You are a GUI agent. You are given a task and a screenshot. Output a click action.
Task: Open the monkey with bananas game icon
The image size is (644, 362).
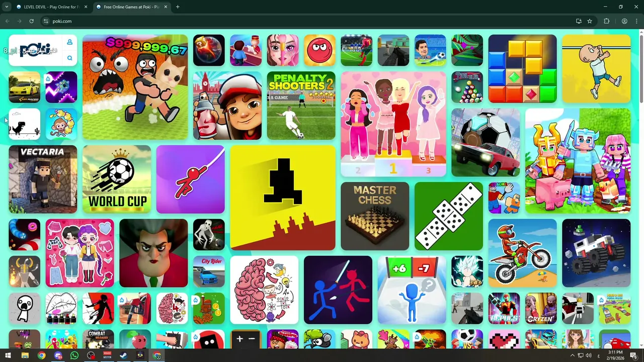[x=61, y=124]
